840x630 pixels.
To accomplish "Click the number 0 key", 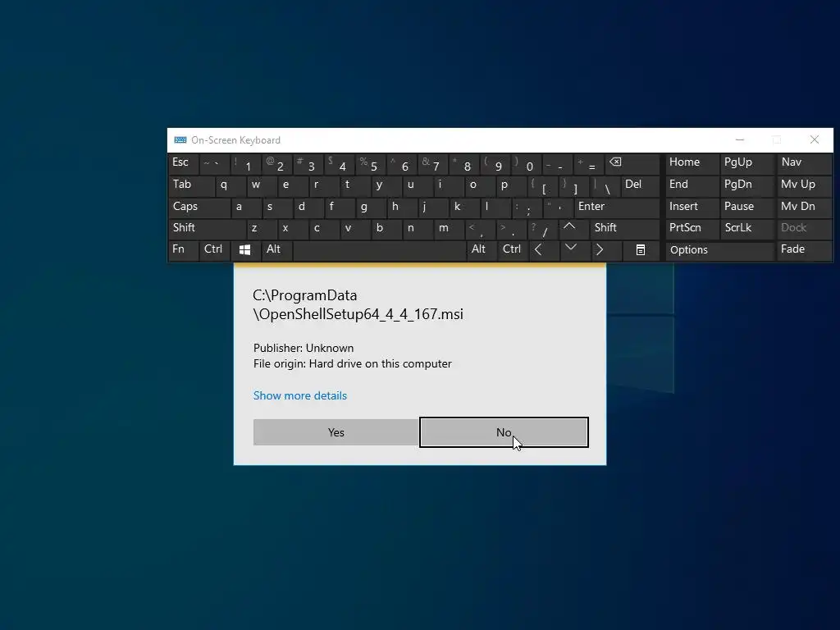I will pyautogui.click(x=526, y=163).
